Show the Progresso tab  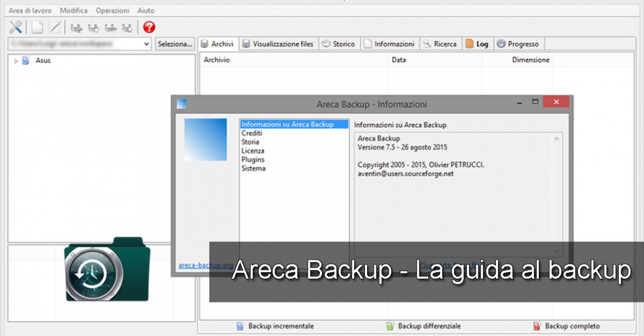[x=519, y=44]
